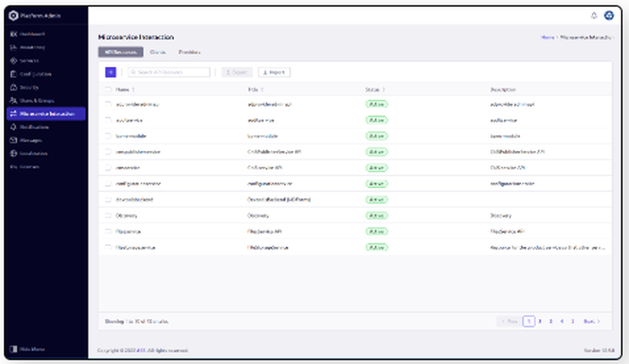The image size is (629, 364).
Task: Go to the Next page in pagination
Action: click(591, 321)
